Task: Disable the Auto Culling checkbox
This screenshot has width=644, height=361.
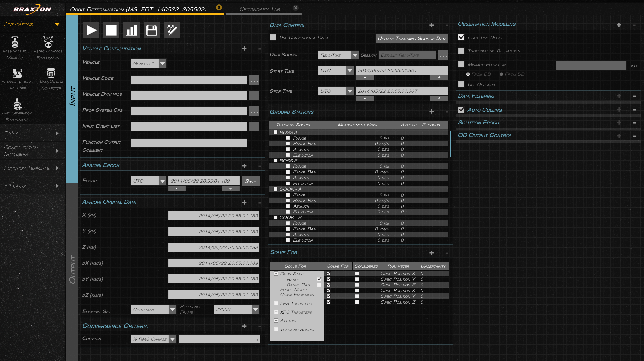Action: point(461,110)
